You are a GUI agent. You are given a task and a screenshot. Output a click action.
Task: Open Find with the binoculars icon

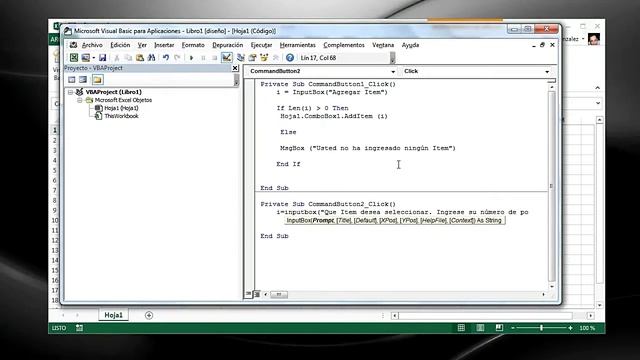click(x=151, y=58)
